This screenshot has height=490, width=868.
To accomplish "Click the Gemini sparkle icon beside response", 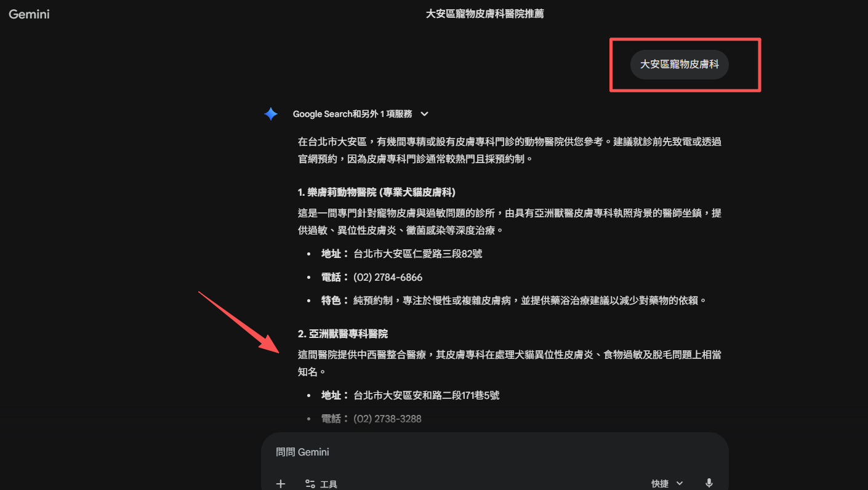I will coord(271,114).
